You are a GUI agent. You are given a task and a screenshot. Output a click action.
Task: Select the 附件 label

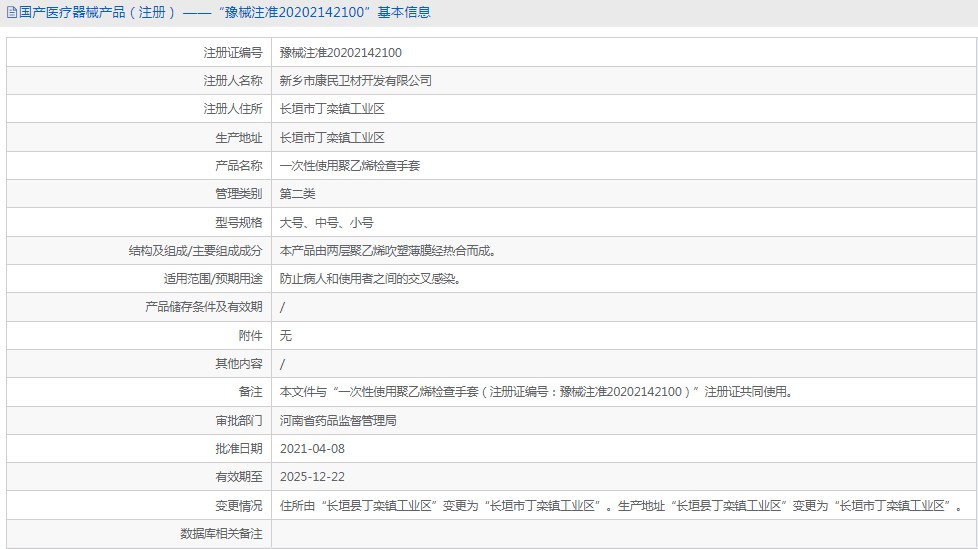[x=251, y=336]
